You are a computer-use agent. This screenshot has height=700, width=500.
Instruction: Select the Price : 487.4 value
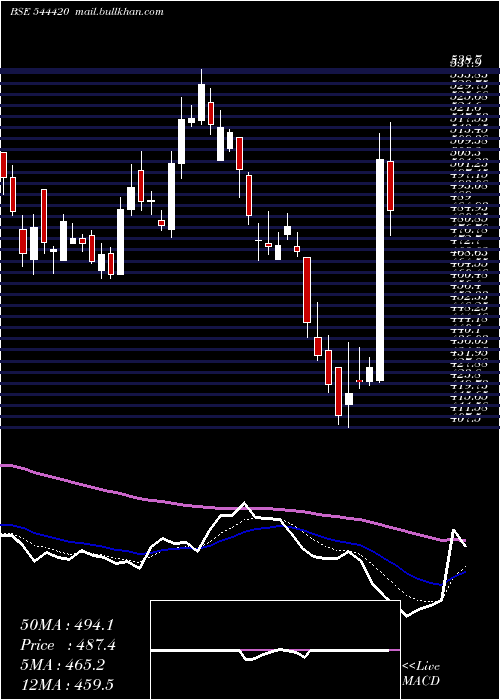68,645
